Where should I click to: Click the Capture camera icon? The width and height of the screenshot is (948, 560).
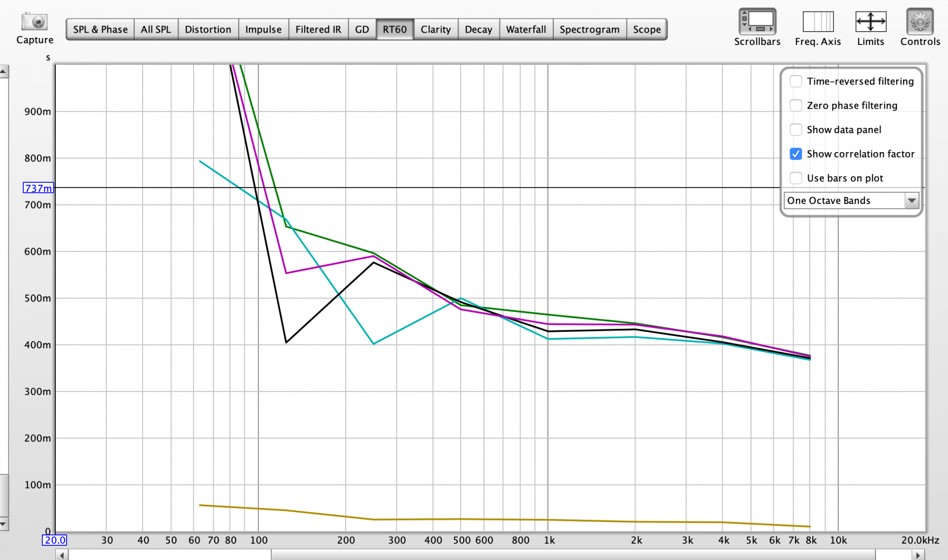[34, 22]
